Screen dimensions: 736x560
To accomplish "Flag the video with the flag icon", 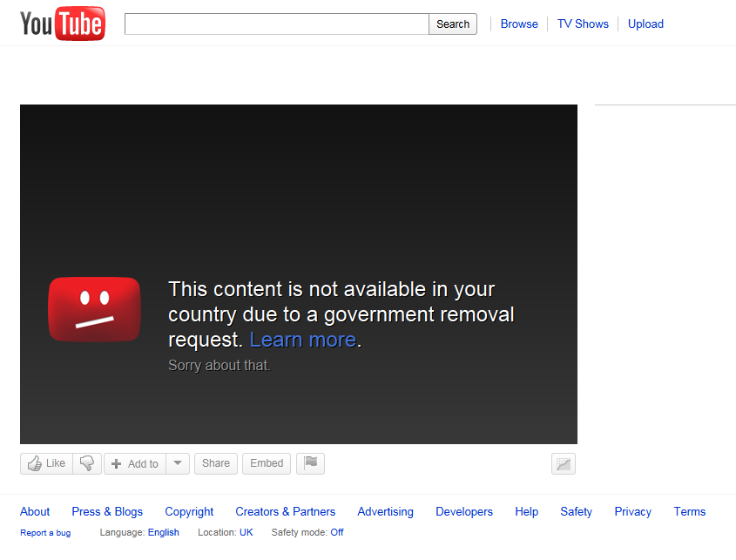I will 310,464.
